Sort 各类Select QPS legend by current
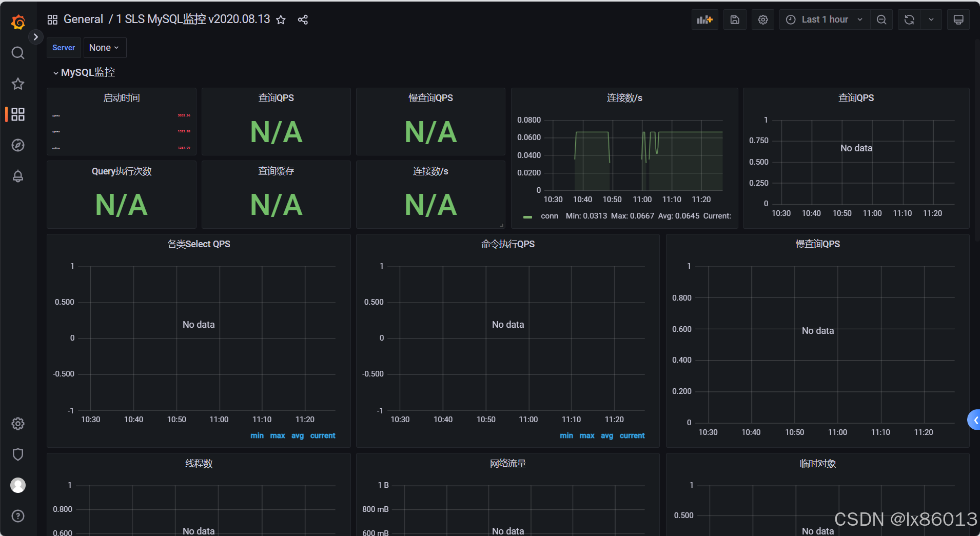The image size is (980, 536). 323,435
